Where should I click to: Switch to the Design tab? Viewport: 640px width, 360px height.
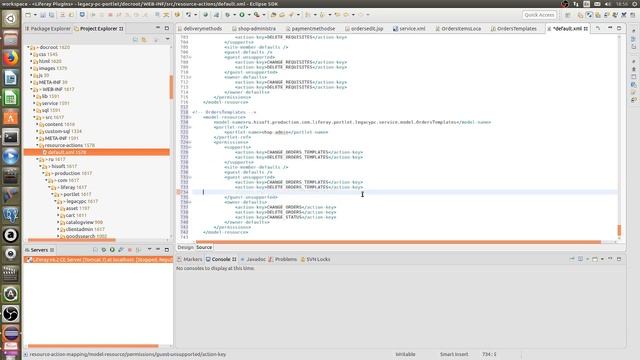point(185,247)
